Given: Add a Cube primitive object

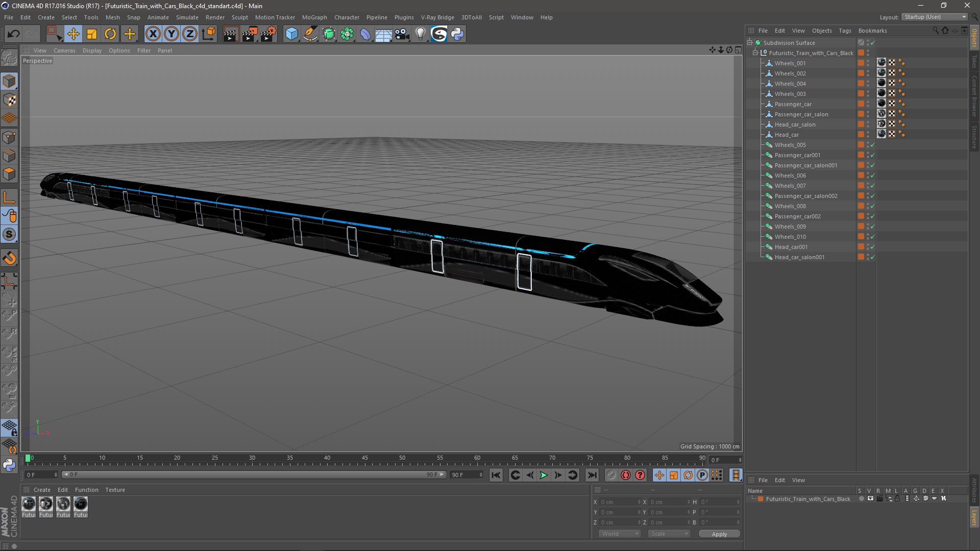Looking at the screenshot, I should [291, 34].
